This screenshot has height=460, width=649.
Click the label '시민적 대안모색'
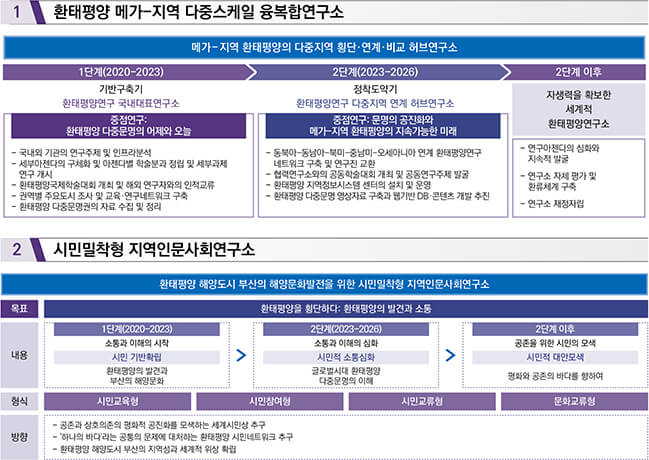point(555,357)
